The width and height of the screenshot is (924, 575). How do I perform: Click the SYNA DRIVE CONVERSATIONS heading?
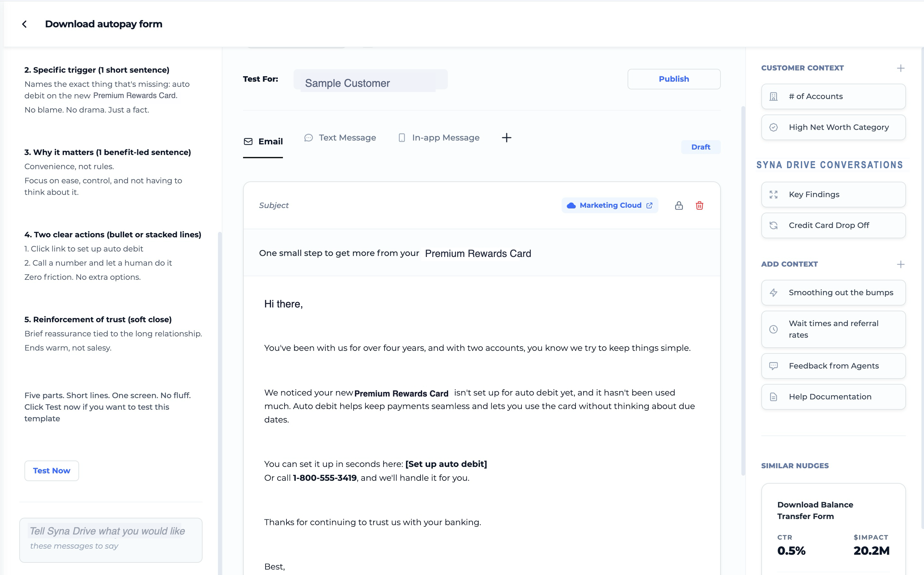click(830, 165)
